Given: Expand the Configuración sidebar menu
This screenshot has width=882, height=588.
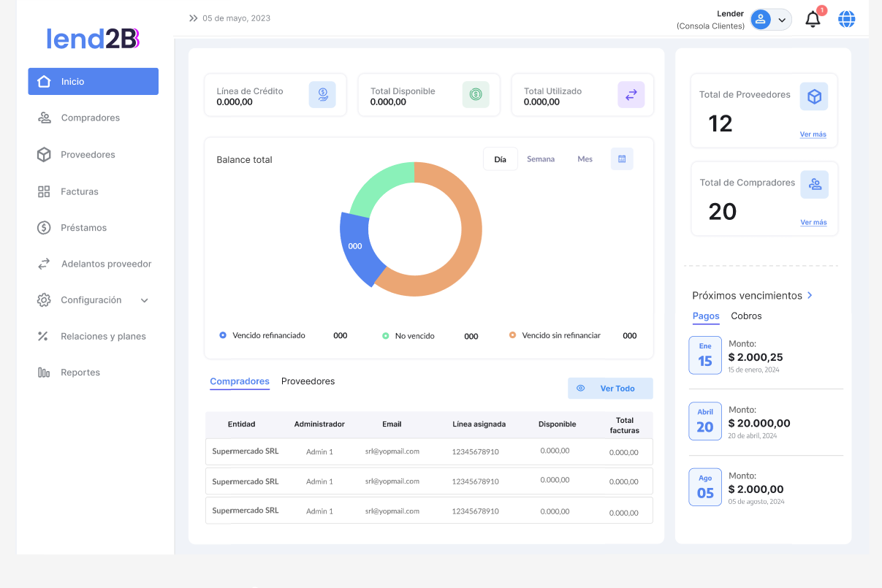Looking at the screenshot, I should (x=144, y=300).
